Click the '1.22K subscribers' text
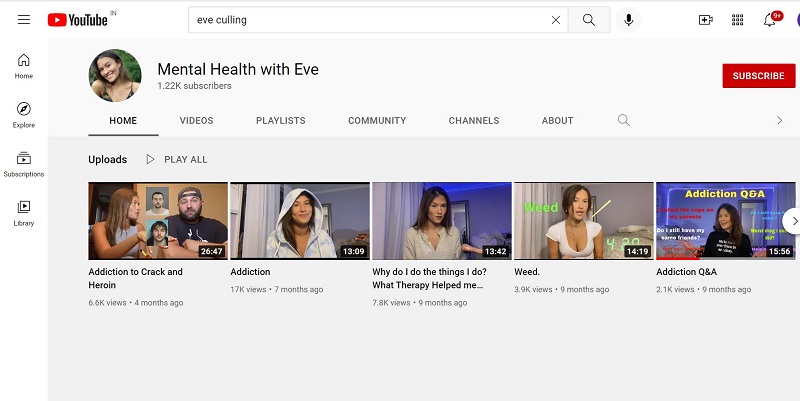Image resolution: width=800 pixels, height=401 pixels. 194,86
